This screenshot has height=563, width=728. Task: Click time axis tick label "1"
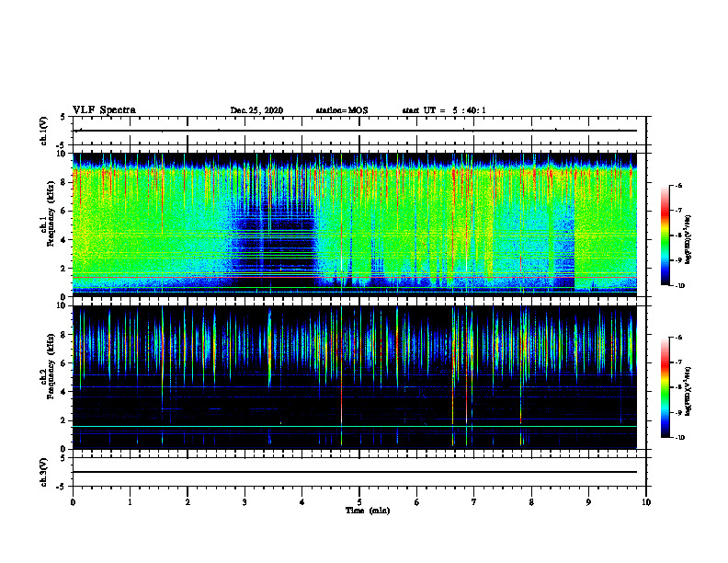tap(130, 502)
